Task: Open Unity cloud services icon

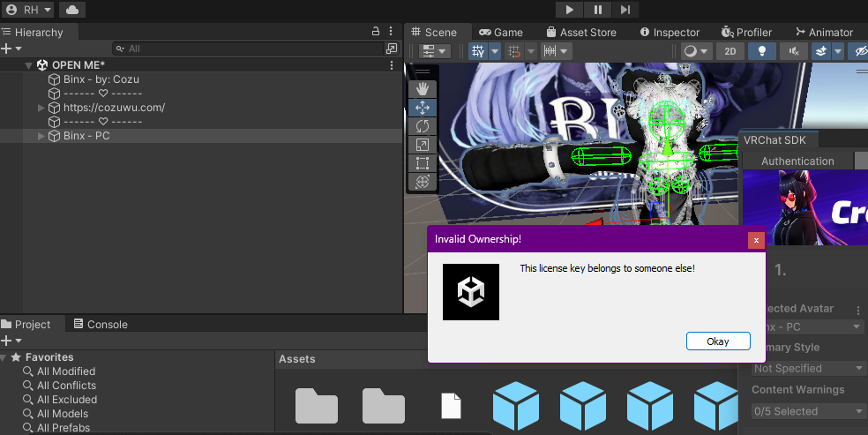Action: [x=72, y=10]
